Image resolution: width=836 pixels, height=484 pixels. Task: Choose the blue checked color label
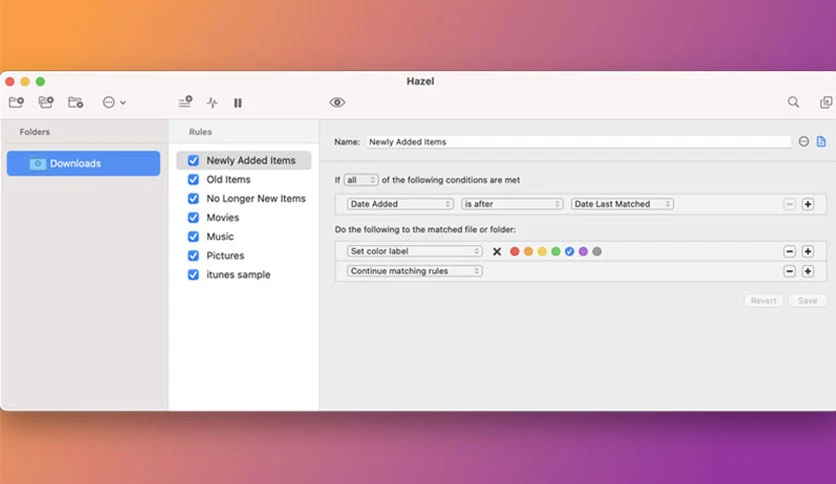(569, 252)
